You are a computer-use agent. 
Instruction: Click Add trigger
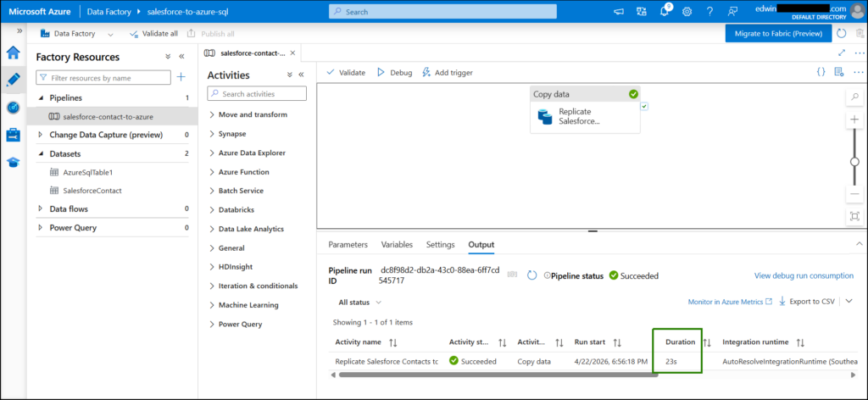tap(448, 73)
